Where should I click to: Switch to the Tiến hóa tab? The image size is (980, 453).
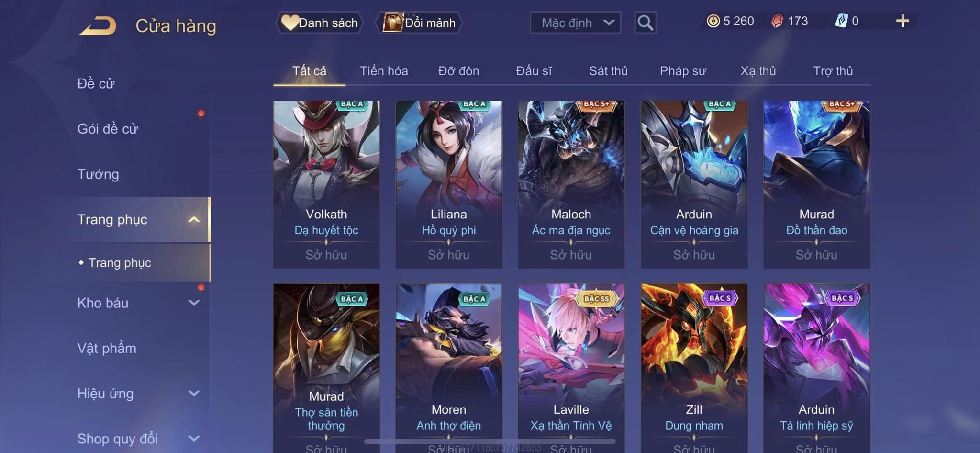click(384, 71)
